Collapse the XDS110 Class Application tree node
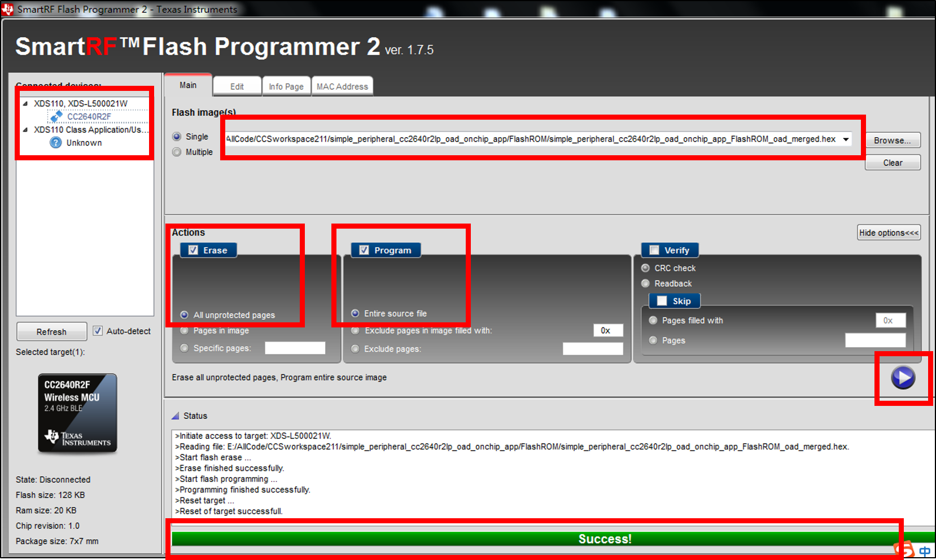Viewport: 936px width, 560px height. [x=25, y=130]
